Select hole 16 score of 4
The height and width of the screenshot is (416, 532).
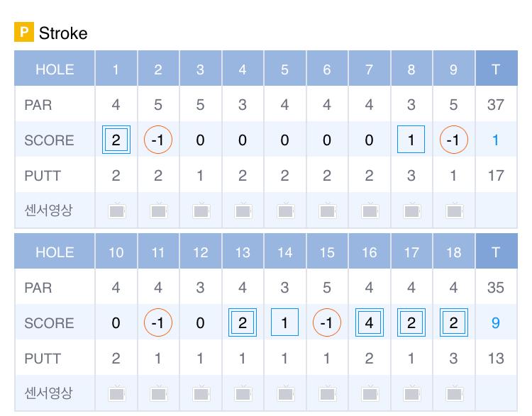[x=369, y=323]
